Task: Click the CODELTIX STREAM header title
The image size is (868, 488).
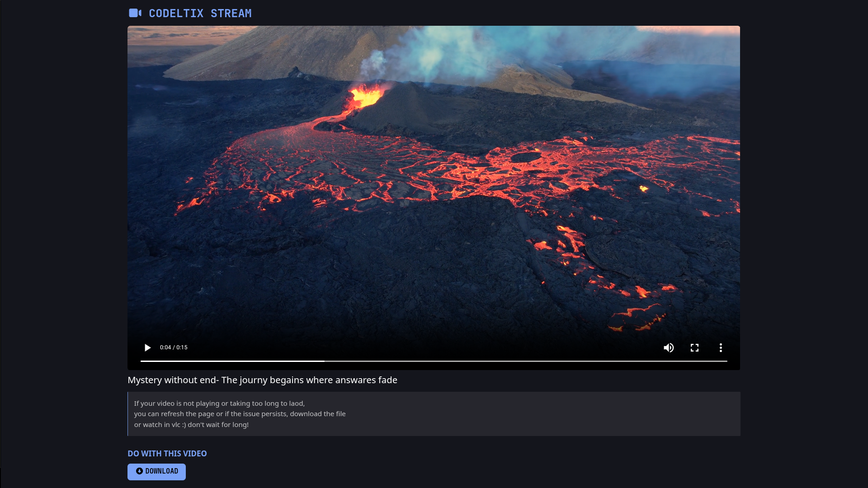Action: click(x=200, y=14)
